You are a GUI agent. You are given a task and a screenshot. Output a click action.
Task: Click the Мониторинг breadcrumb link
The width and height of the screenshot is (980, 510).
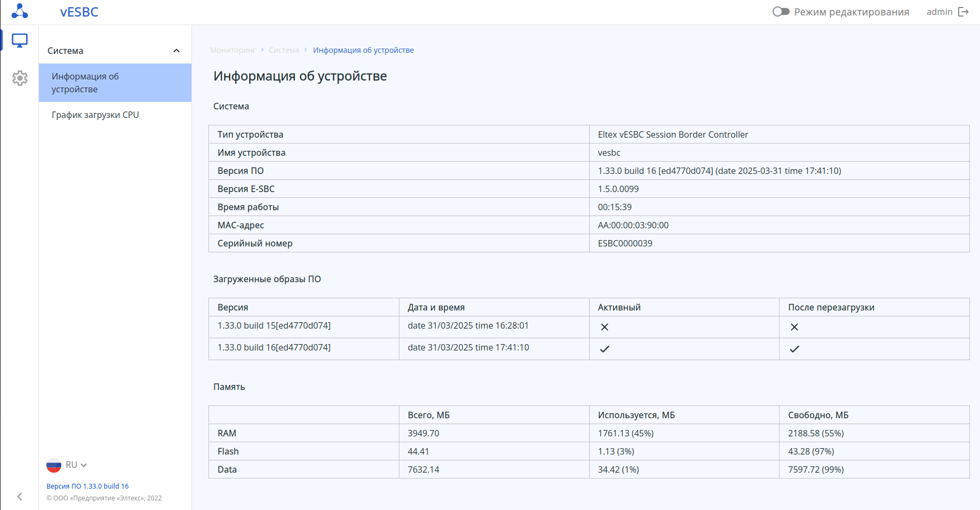233,50
